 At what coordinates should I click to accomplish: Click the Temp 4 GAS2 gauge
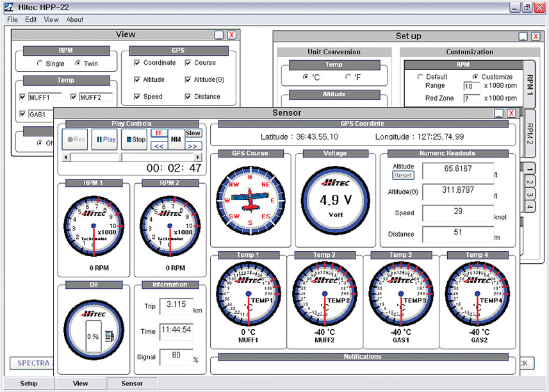[x=477, y=294]
